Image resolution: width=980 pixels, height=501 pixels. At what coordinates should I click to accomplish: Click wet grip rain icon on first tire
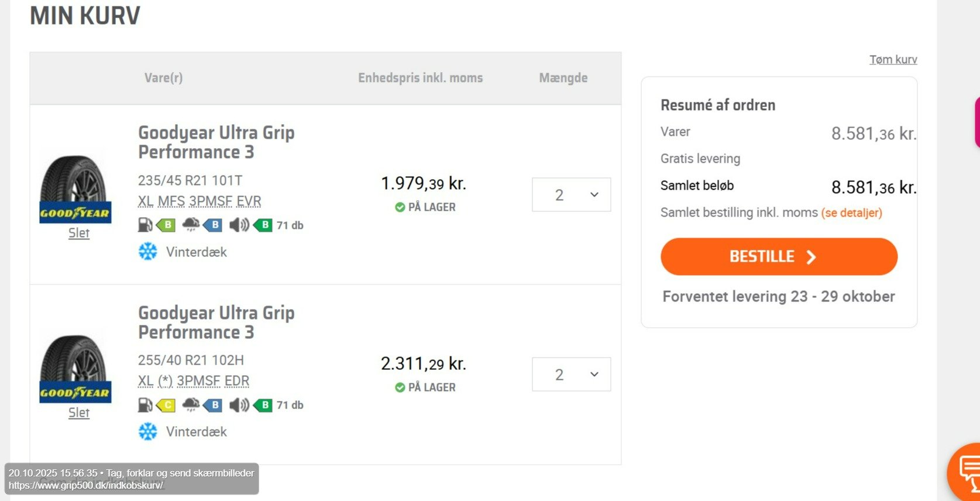[191, 225]
